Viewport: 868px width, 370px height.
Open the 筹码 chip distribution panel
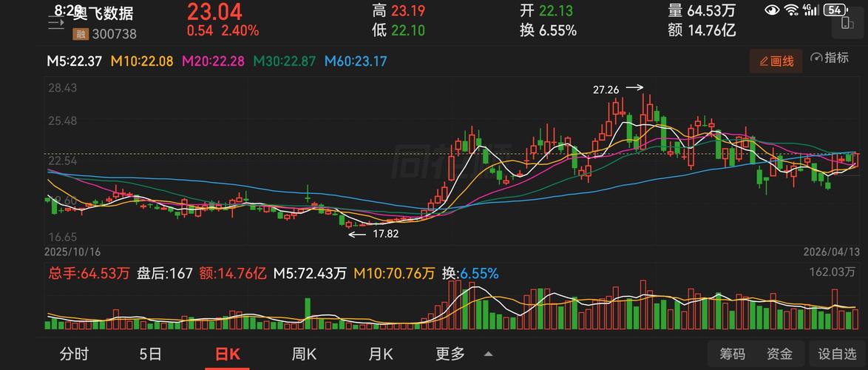pyautogui.click(x=733, y=354)
